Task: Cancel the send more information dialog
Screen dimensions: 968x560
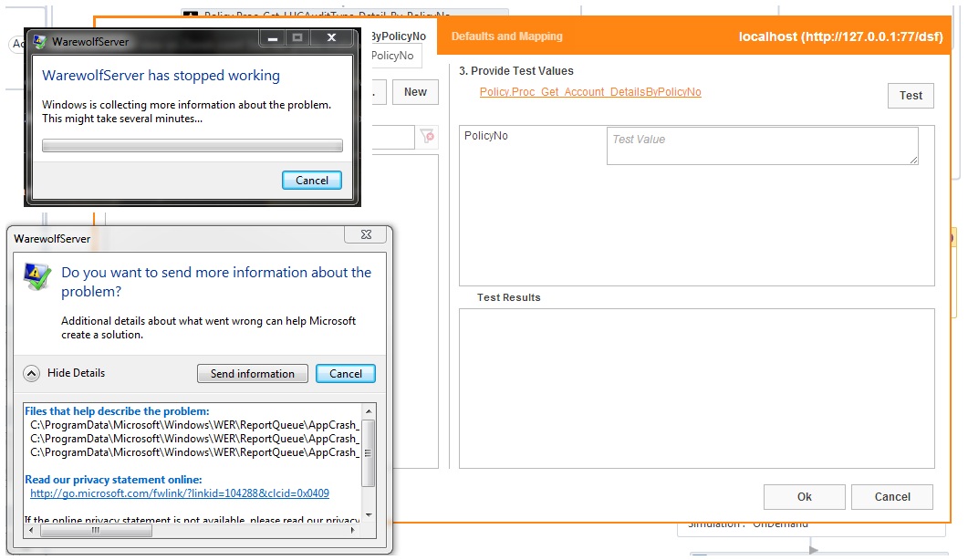Action: click(345, 374)
